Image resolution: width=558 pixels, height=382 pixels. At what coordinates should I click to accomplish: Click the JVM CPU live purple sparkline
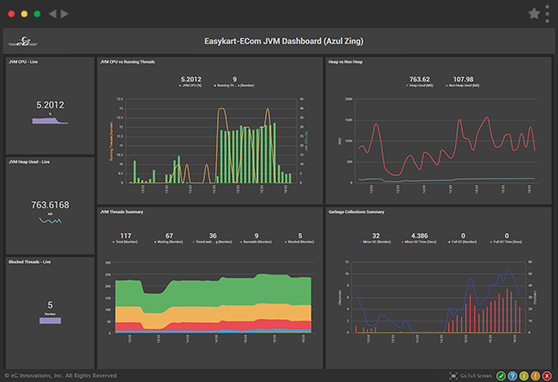point(50,120)
